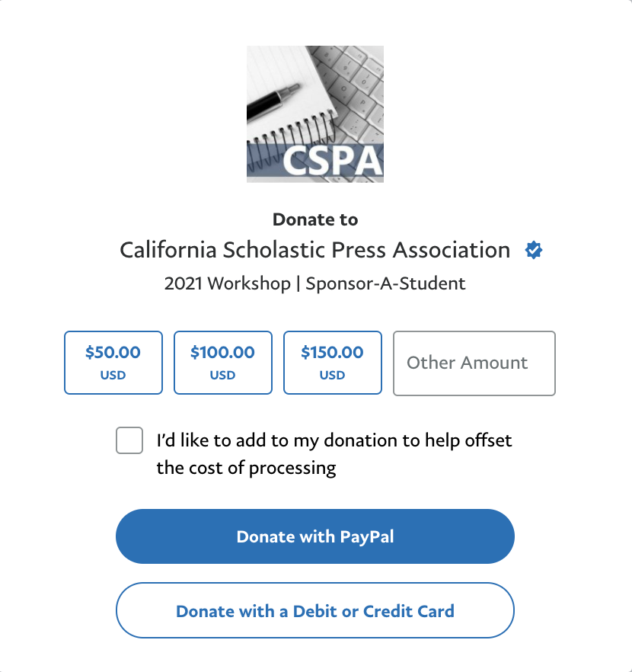This screenshot has height=672, width=632.
Task: Click the CSPA letters in the logo banner
Action: [330, 161]
